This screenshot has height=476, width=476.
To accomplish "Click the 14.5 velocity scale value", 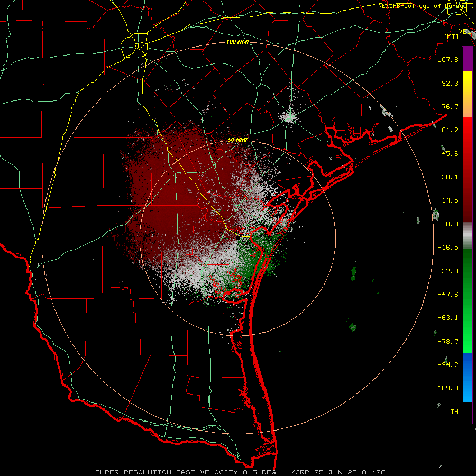I will [x=450, y=200].
